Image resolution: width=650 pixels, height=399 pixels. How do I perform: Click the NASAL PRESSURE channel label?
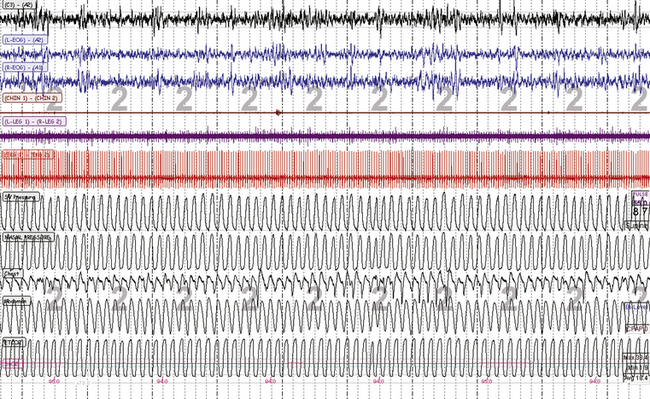pos(29,237)
